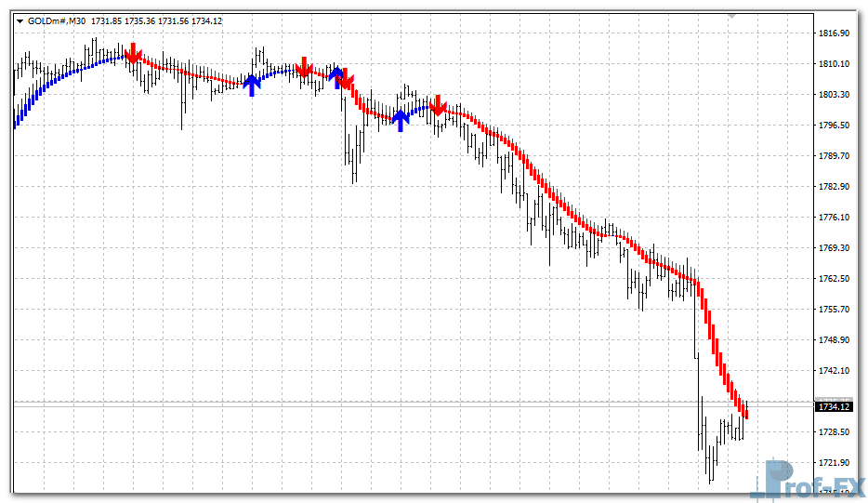Click the 1755.70 price scale label
The width and height of the screenshot is (868, 503).
833,310
